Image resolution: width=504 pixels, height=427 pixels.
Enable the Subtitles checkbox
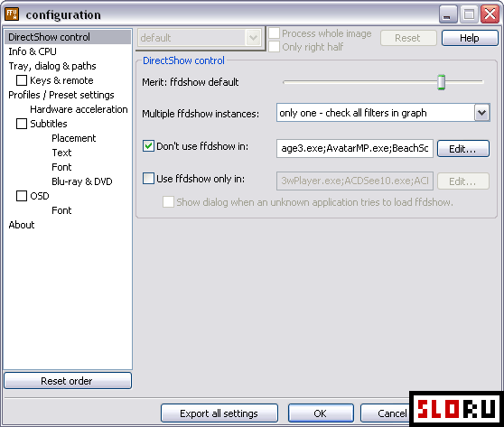(22, 124)
